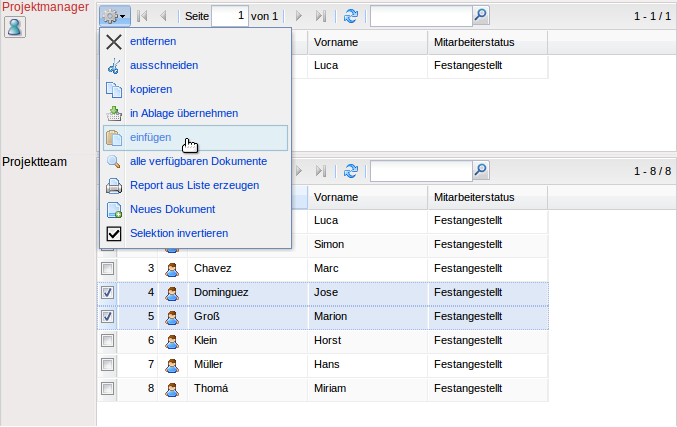
Task: Click refresh icon in the top toolbar
Action: (x=350, y=16)
